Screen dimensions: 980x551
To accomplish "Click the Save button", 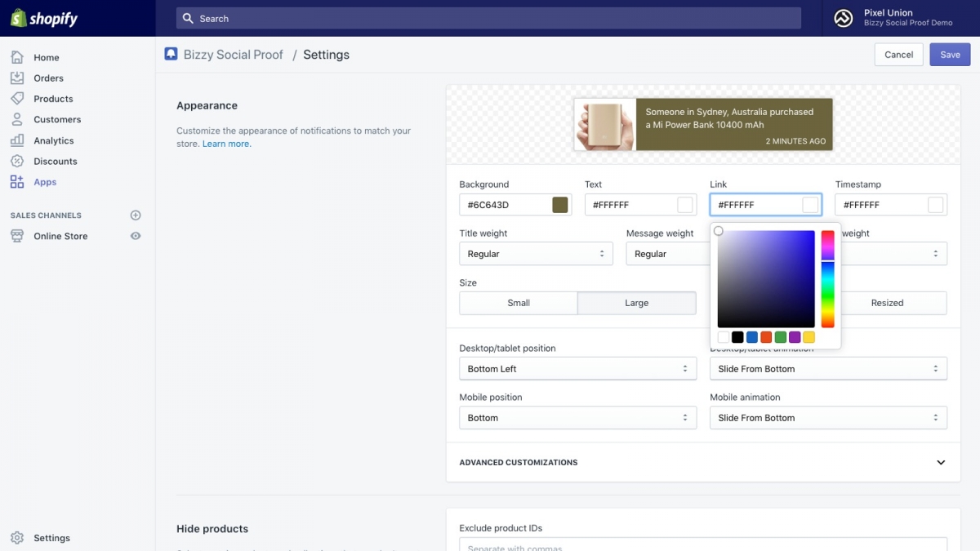I will click(x=950, y=55).
